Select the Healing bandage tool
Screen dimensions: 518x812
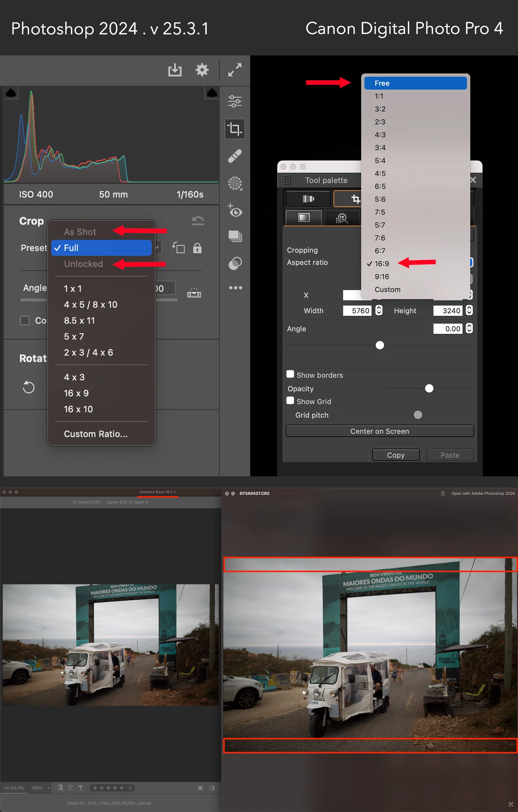point(235,156)
